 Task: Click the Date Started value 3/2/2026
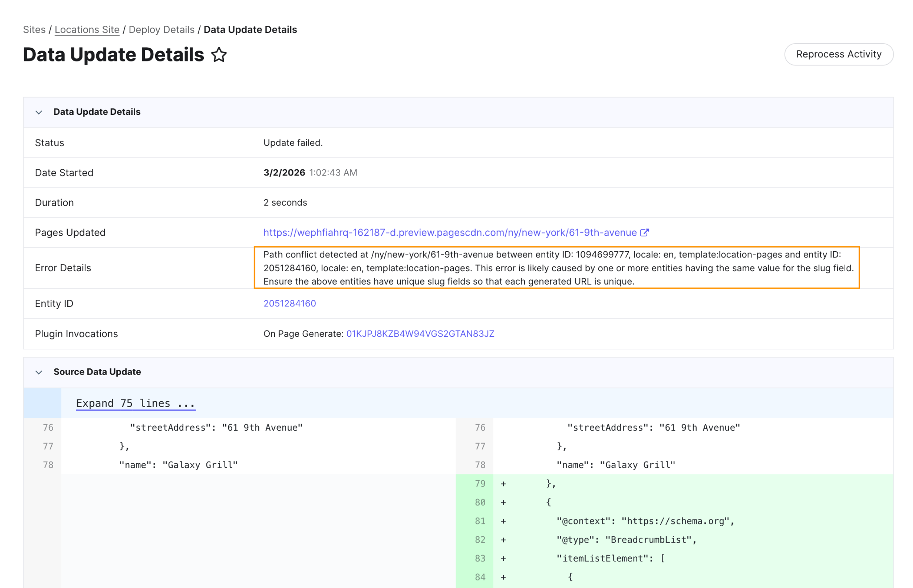coord(284,173)
